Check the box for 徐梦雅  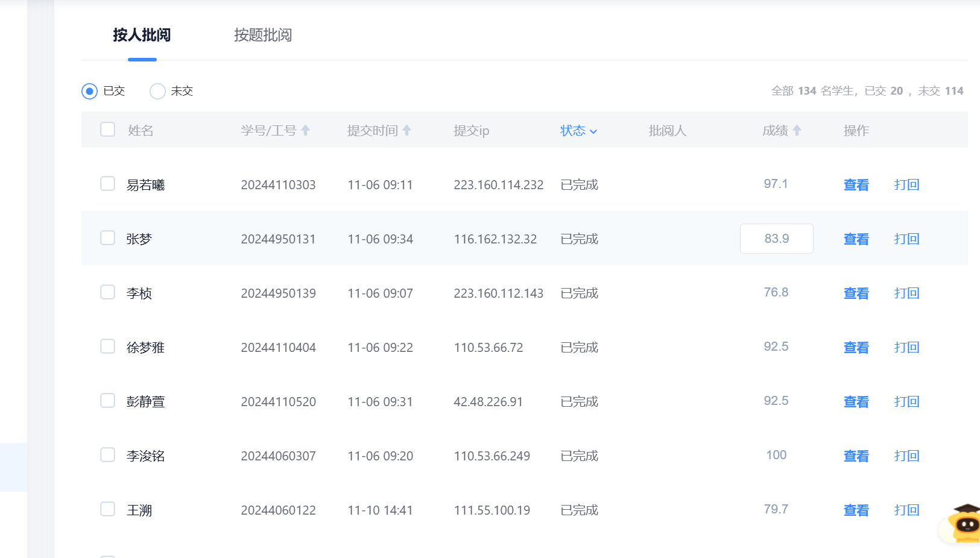[108, 346]
